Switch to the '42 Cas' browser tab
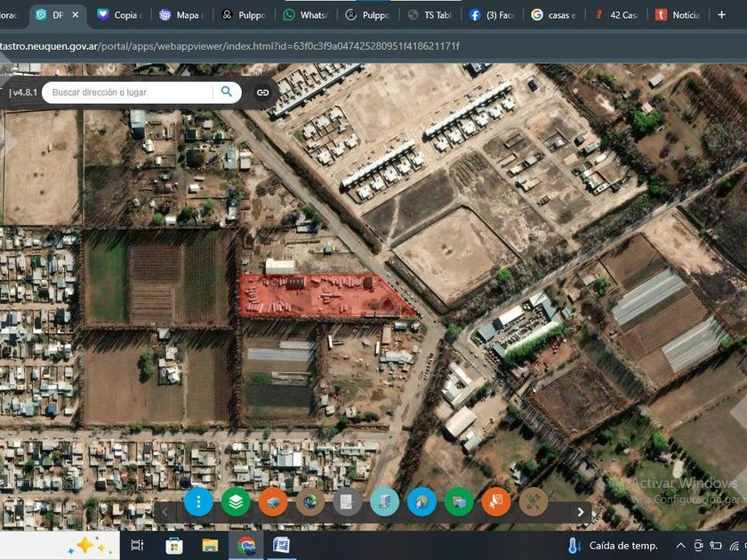The image size is (747, 560). tap(616, 15)
